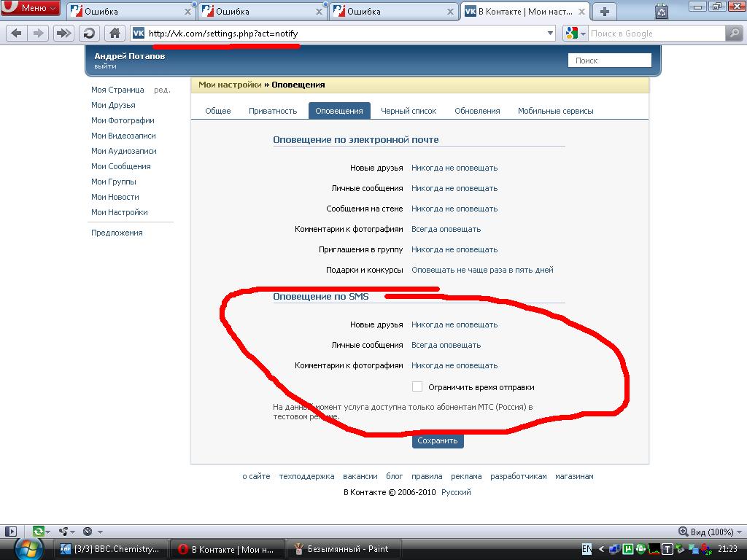
Task: Change email Новые друзья notification setting
Action: (454, 168)
